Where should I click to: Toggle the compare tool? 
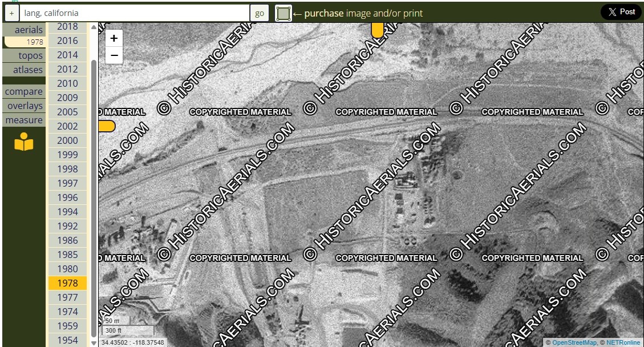coord(24,91)
